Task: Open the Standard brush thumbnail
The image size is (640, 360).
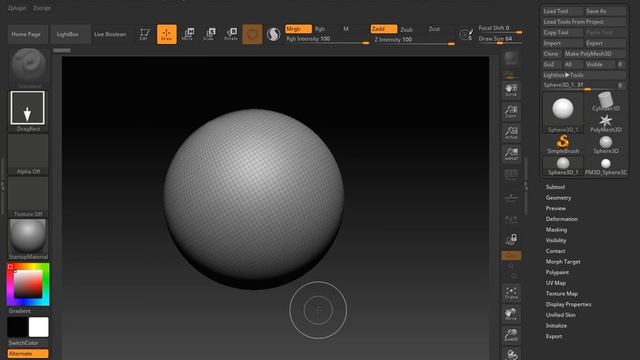Action: click(x=28, y=67)
